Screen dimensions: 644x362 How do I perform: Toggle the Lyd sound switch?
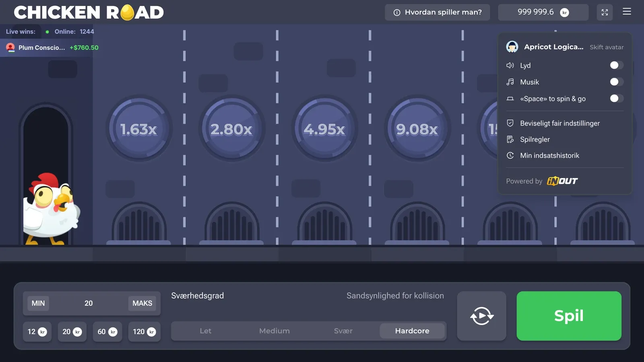pos(617,65)
